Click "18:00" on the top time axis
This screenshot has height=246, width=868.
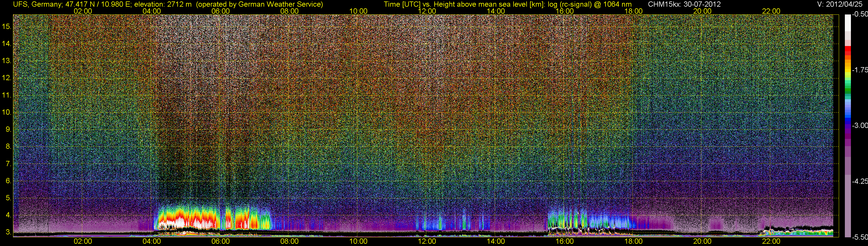point(633,11)
